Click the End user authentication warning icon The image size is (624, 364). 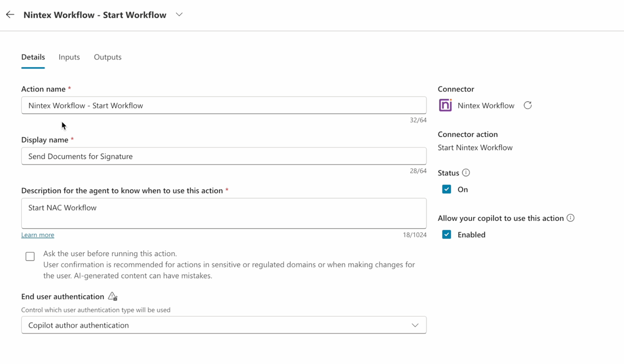(113, 296)
